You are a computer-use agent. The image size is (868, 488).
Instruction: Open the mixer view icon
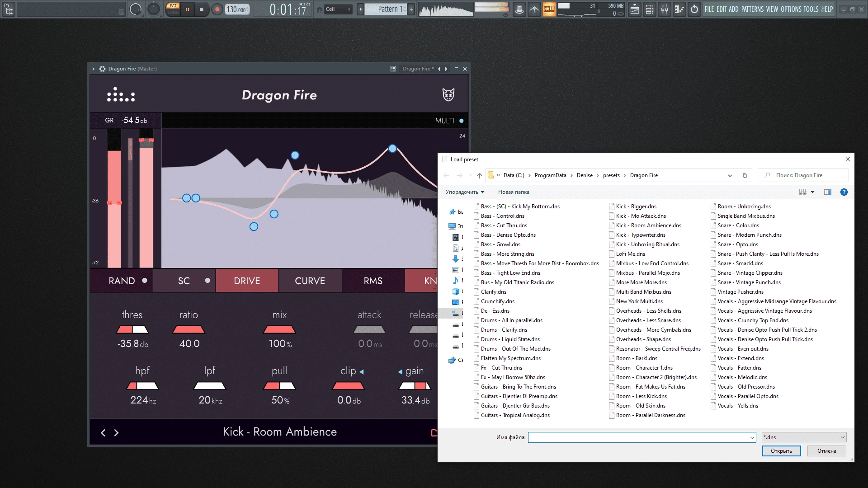(x=665, y=9)
